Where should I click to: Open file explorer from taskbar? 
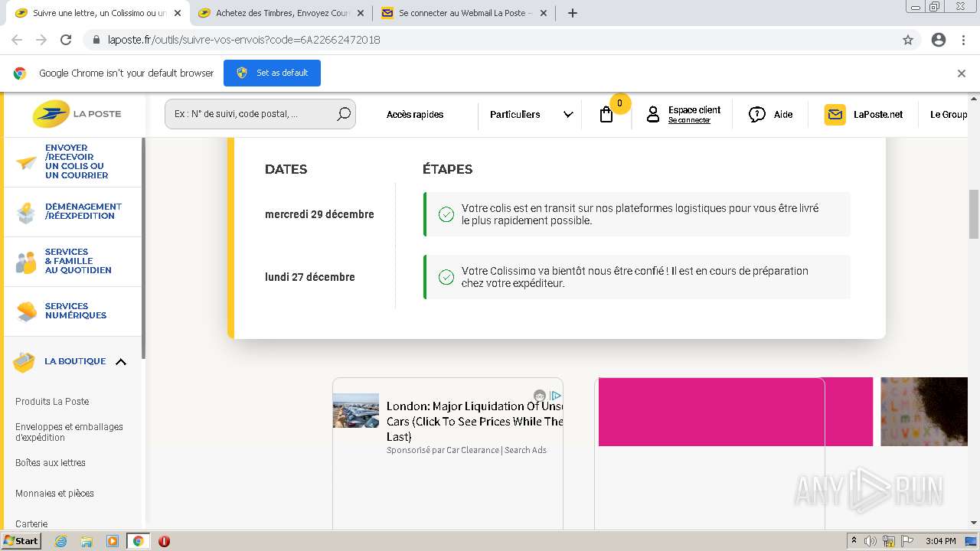[87, 541]
